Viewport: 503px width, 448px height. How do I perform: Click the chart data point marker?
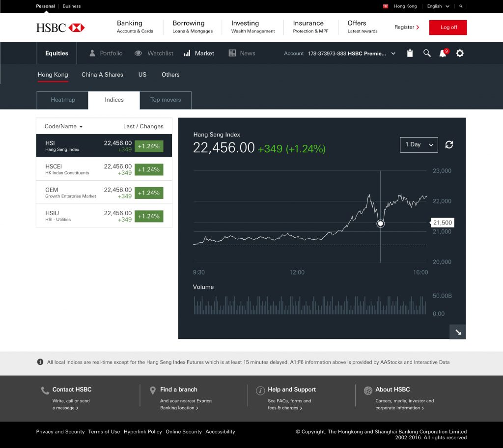[380, 224]
